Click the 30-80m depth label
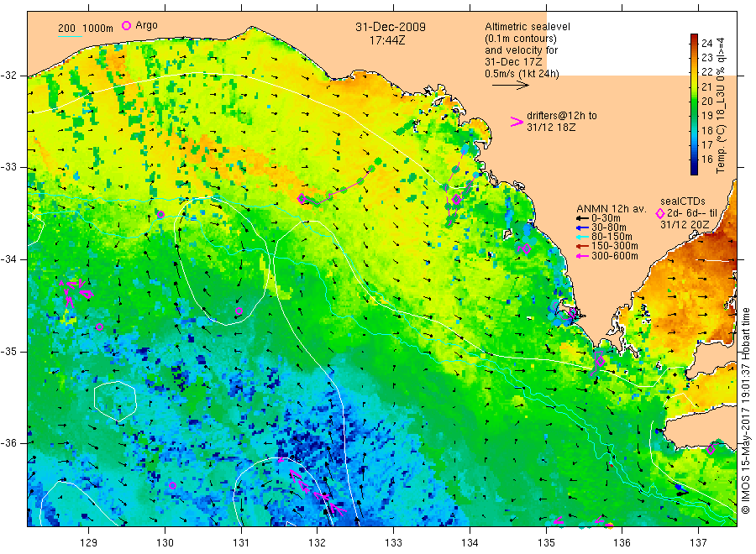 pyautogui.click(x=608, y=227)
